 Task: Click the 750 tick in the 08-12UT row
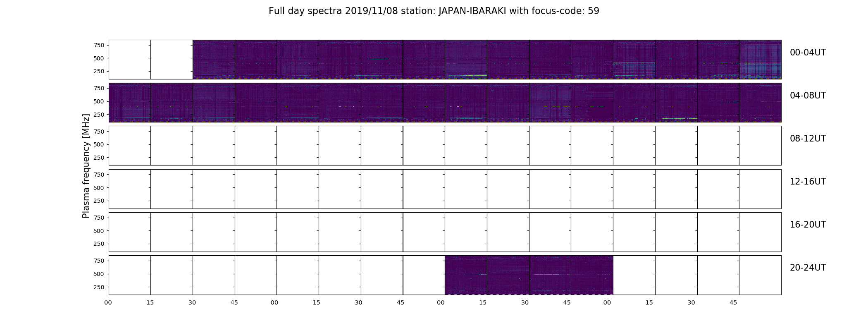(x=99, y=131)
